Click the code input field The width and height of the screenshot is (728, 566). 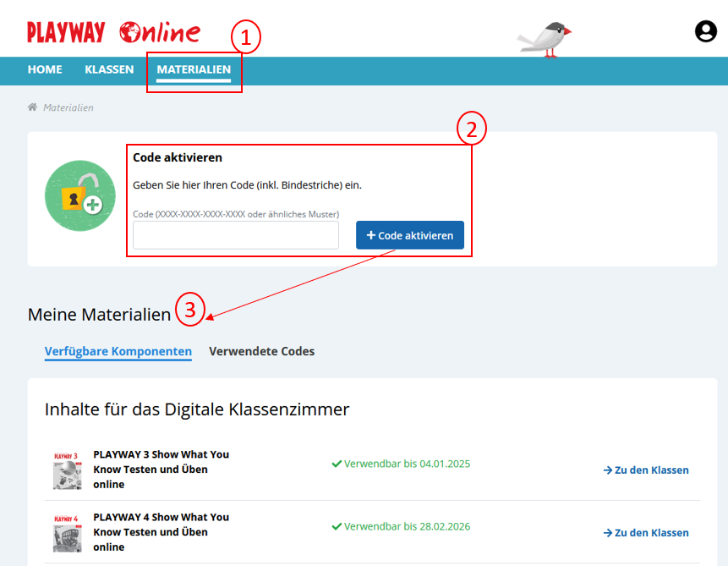(236, 235)
